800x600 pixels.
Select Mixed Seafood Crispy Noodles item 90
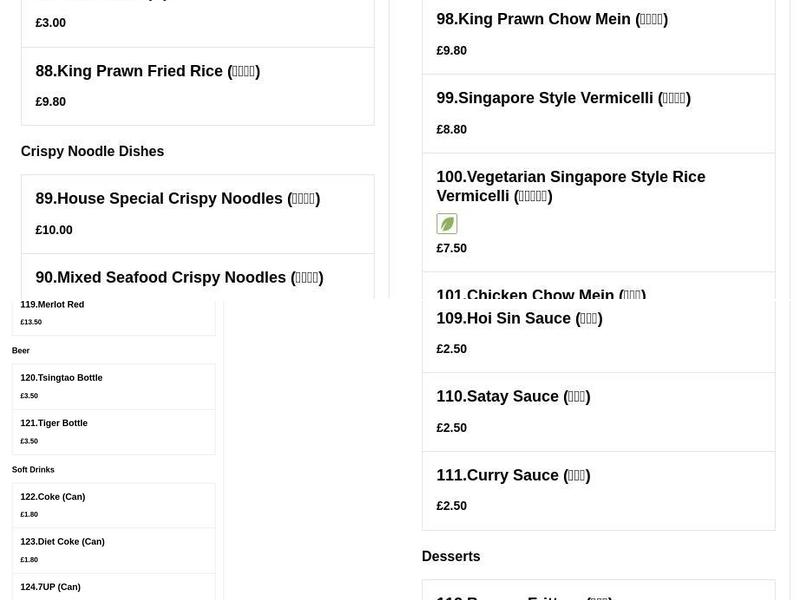pos(178,277)
